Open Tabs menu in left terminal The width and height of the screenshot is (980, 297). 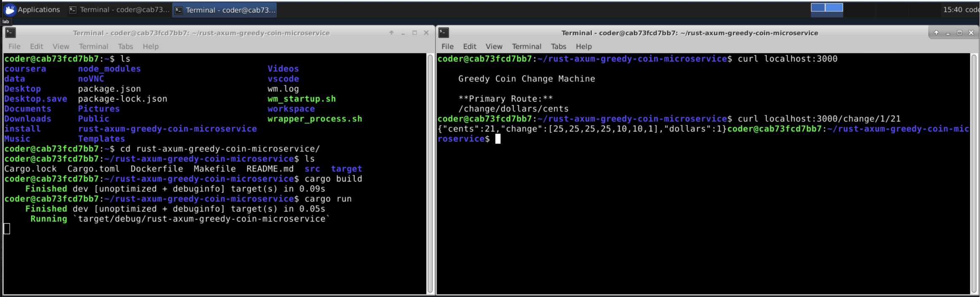point(125,46)
